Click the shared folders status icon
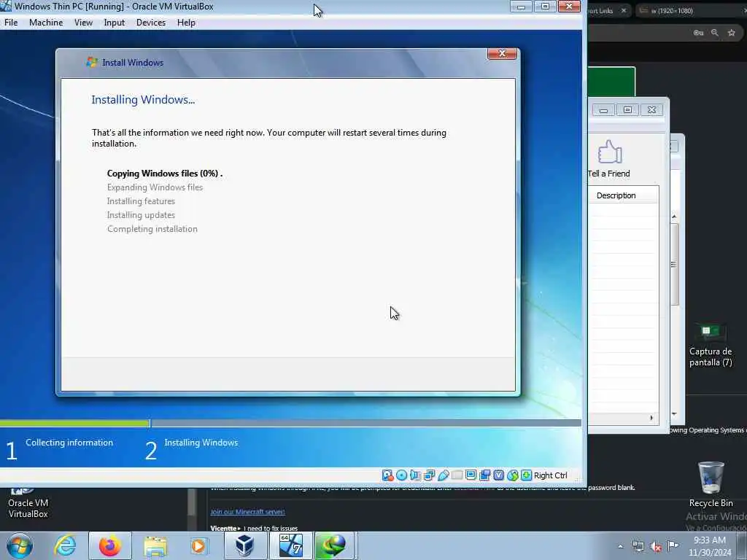Screen dimensions: 747x560 pos(457,475)
